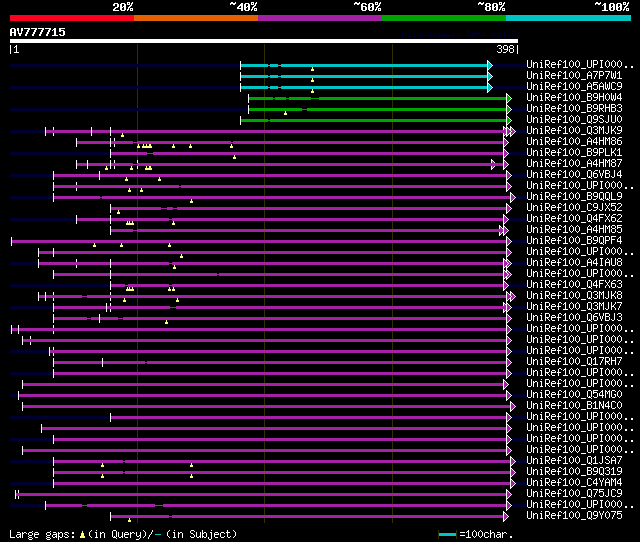Select the UniRef100_A4HM85 label
This screenshot has height=542, width=640.
click(x=574, y=230)
